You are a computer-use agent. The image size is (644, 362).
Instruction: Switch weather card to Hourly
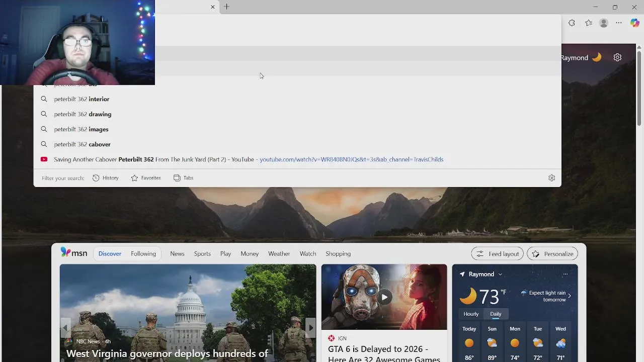pyautogui.click(x=471, y=314)
